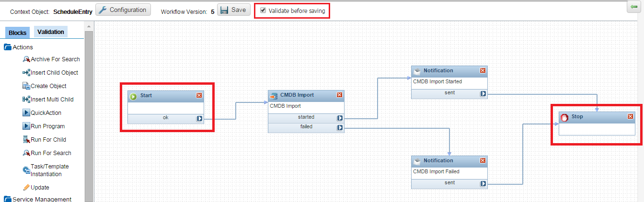This screenshot has height=202, width=644.
Task: Click the Start block's ok output arrow
Action: [199, 118]
